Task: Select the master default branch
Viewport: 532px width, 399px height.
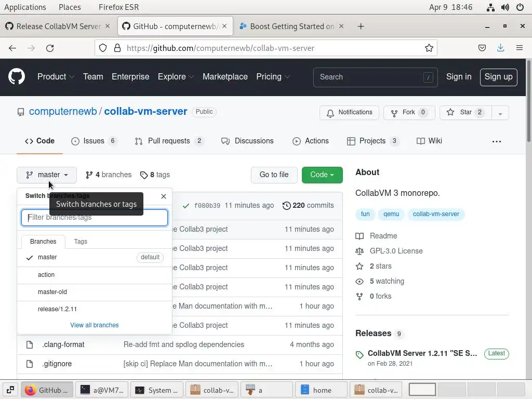Action: pos(95,258)
